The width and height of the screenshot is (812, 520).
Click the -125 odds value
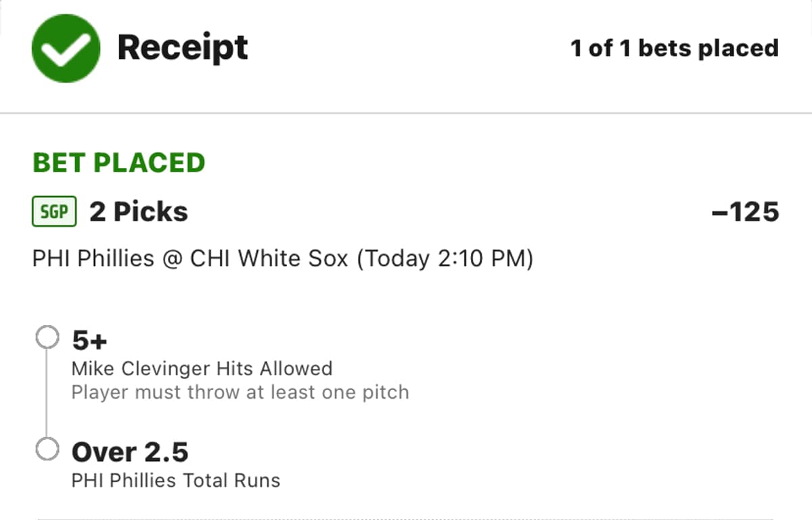745,213
